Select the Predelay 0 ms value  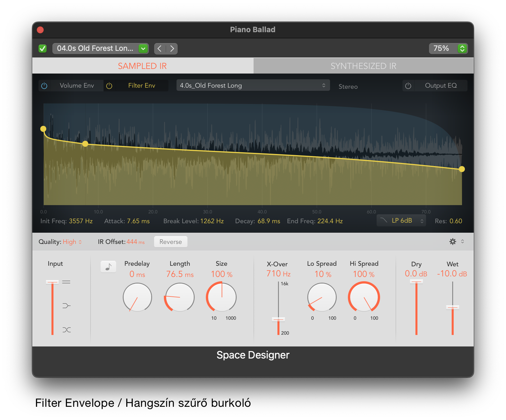[137, 274]
